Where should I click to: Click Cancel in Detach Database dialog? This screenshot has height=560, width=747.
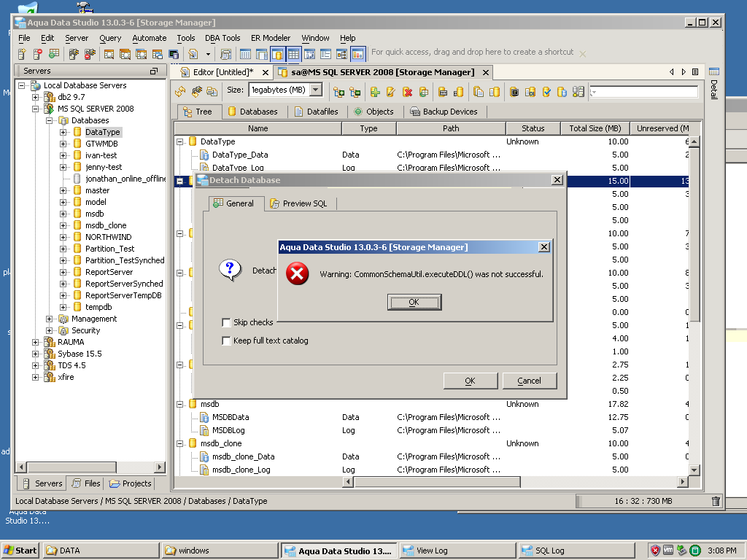pyautogui.click(x=530, y=381)
